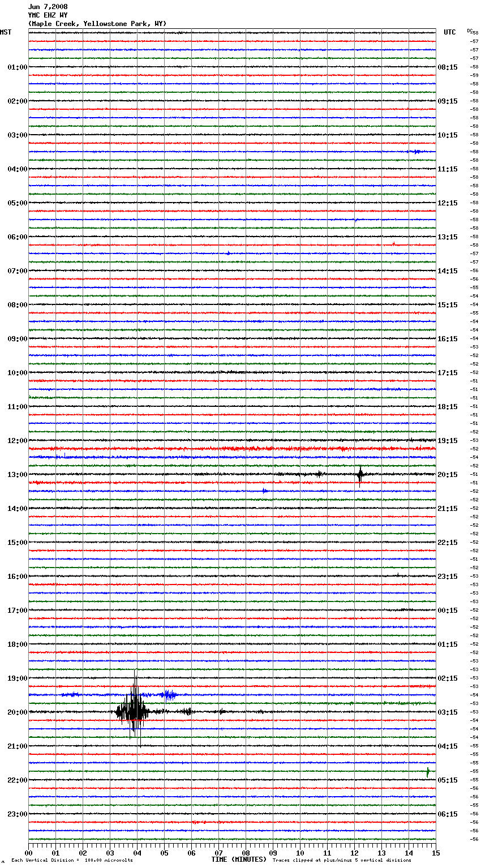Click the 03:15 UTC row label
The image size is (481, 868).
point(448,712)
